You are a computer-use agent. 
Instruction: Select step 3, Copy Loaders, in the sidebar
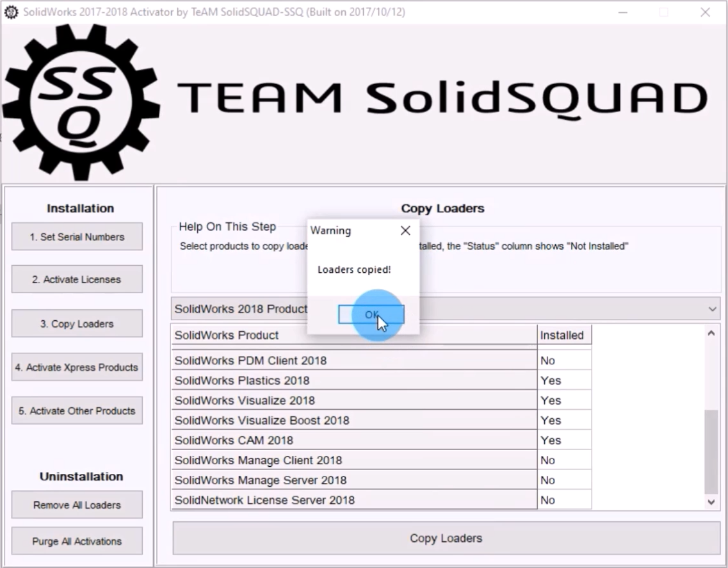coord(77,324)
